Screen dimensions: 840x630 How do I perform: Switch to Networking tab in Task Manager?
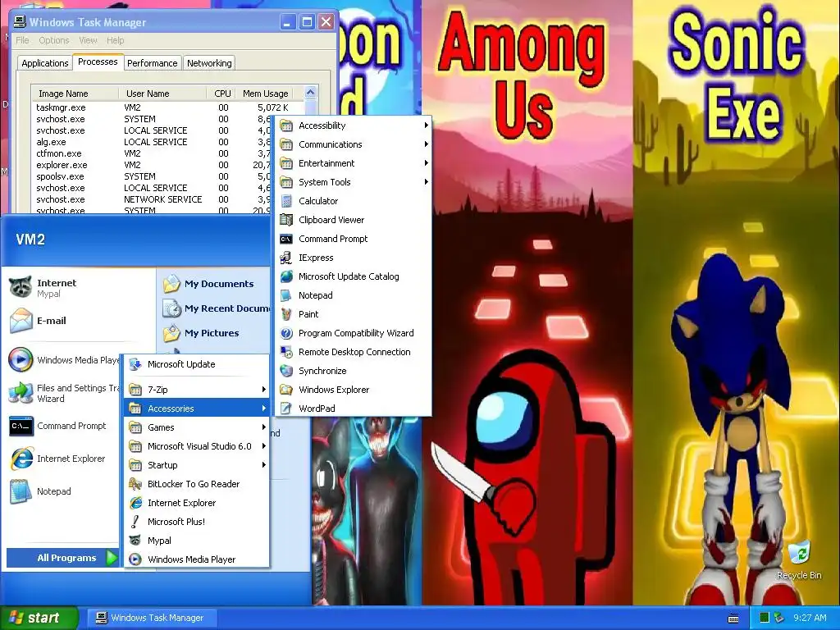[209, 63]
